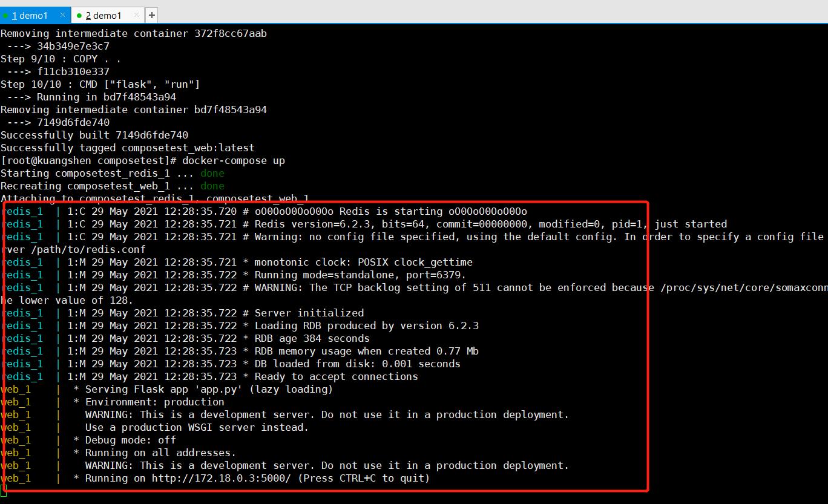Click 'Use a production WSGI server instead.' line
This screenshot has width=828, height=504.
155,428
